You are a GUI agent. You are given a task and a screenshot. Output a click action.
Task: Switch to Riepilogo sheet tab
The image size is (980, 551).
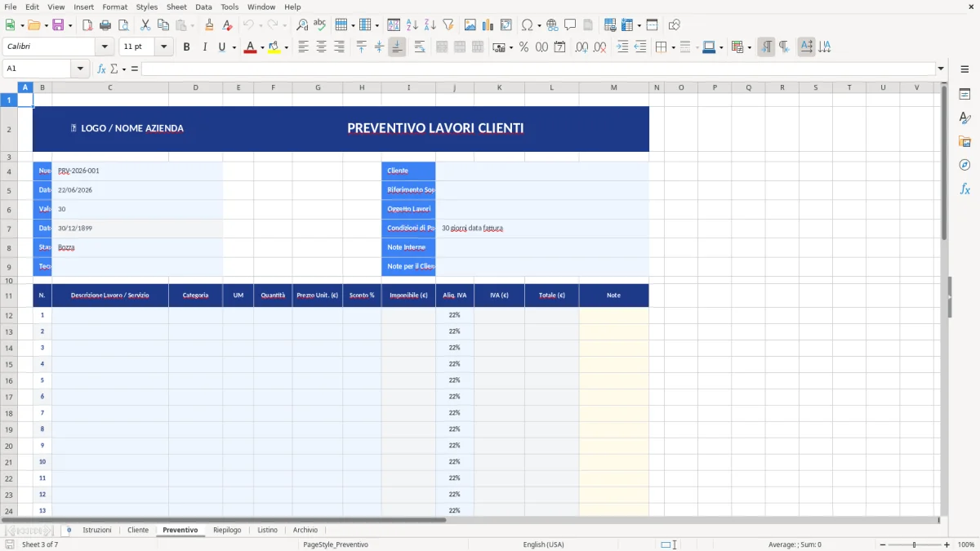pos(227,530)
